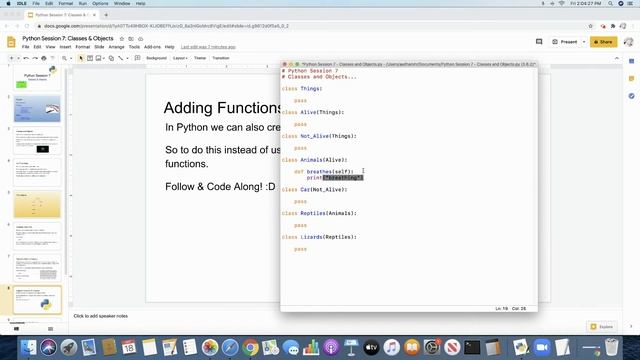Open the Chrome extensions puzzle icon
Screen dimensions: 640x360
click(x=613, y=26)
